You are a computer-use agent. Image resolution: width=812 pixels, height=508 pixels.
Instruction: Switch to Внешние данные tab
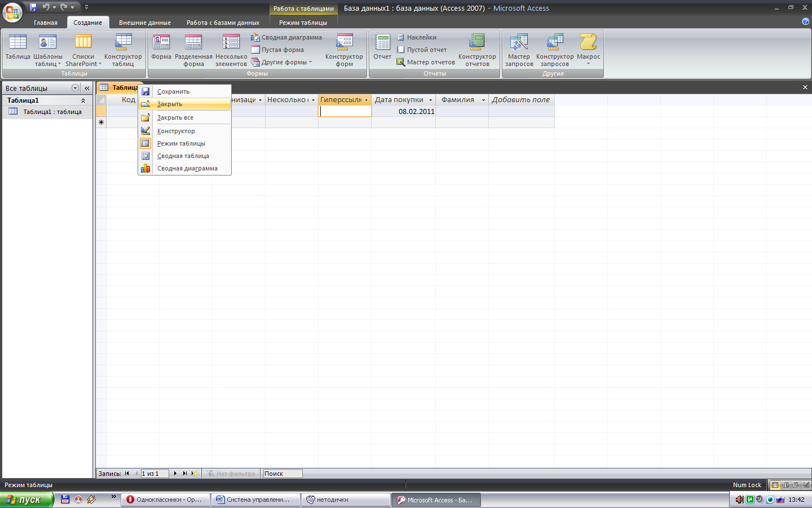pyautogui.click(x=145, y=23)
